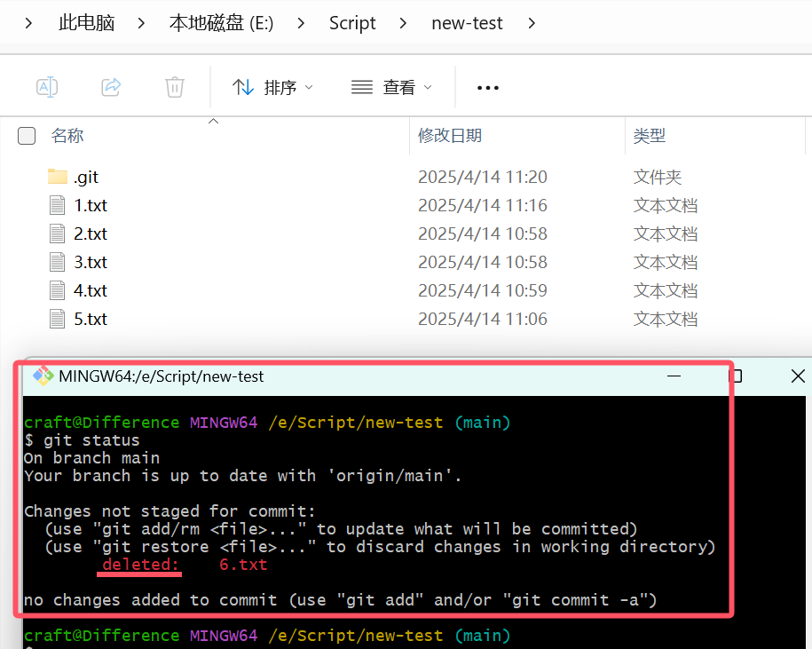Image resolution: width=812 pixels, height=649 pixels.
Task: Select file 5.txt by name
Action: pos(91,320)
